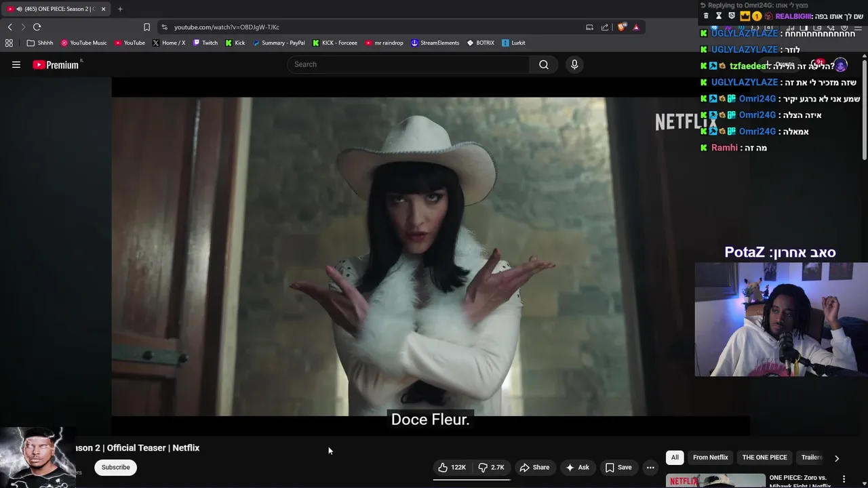Click the trash icon in chat reply bar
868x488 pixels.
(706, 16)
